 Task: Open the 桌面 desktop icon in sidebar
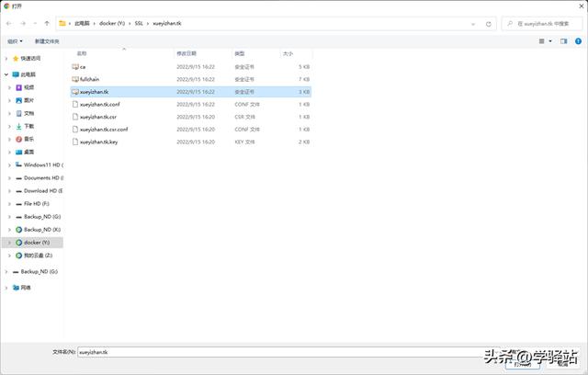tap(18, 152)
